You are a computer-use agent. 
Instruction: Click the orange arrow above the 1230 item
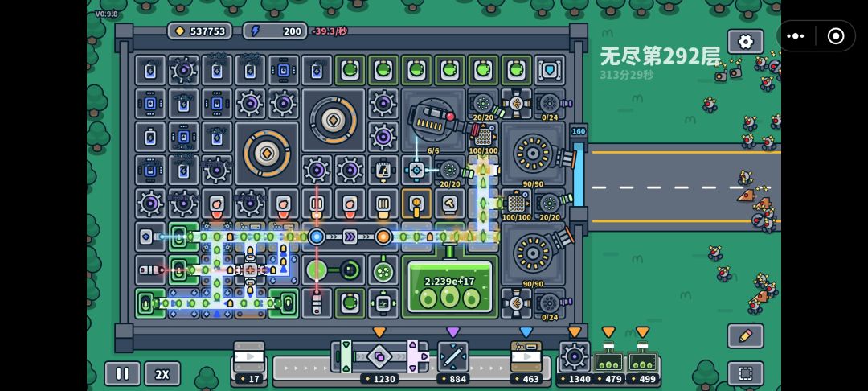[x=379, y=331]
